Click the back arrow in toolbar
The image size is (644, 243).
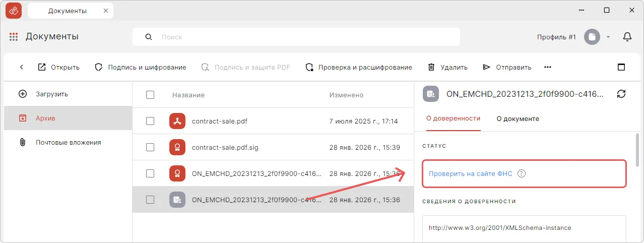pos(22,67)
